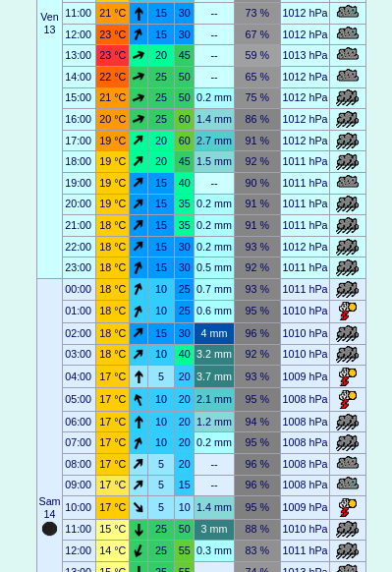Click the 1010 hPa pressure at 01:00
Image resolution: width=392 pixels, height=572 pixels.
(x=305, y=311)
